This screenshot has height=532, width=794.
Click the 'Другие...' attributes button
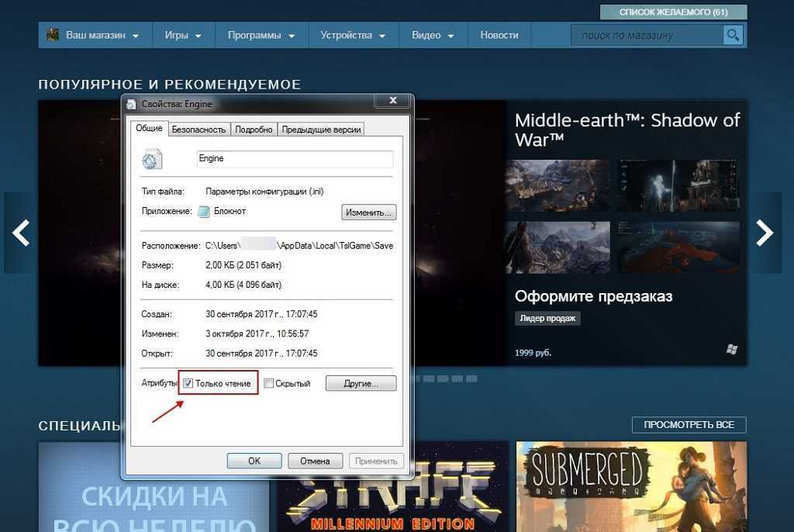[x=361, y=384]
